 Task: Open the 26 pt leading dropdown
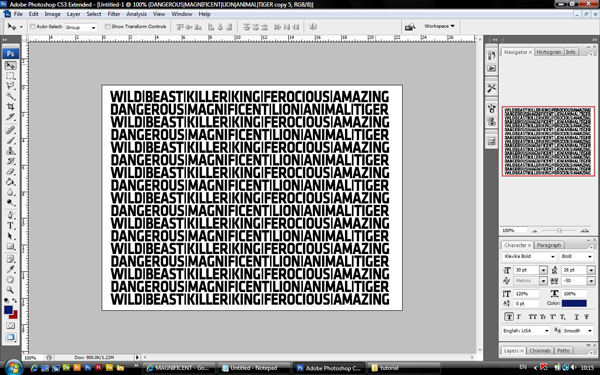(591, 270)
